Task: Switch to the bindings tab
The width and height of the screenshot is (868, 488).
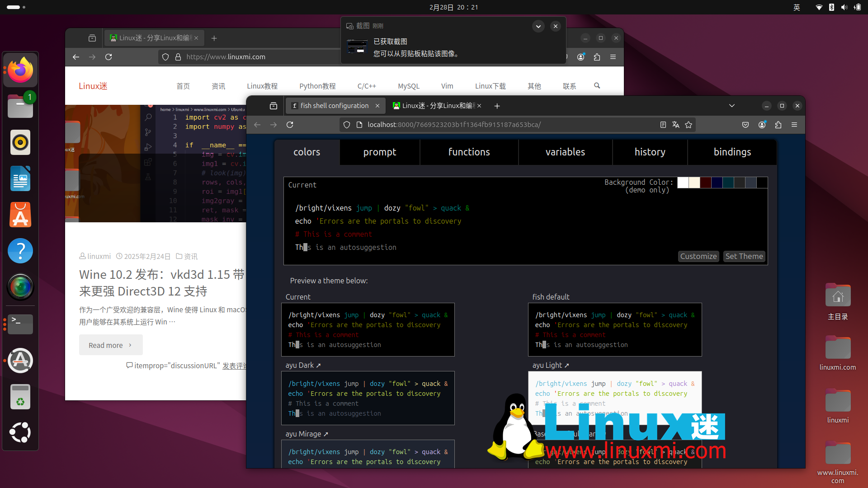Action: pos(732,152)
